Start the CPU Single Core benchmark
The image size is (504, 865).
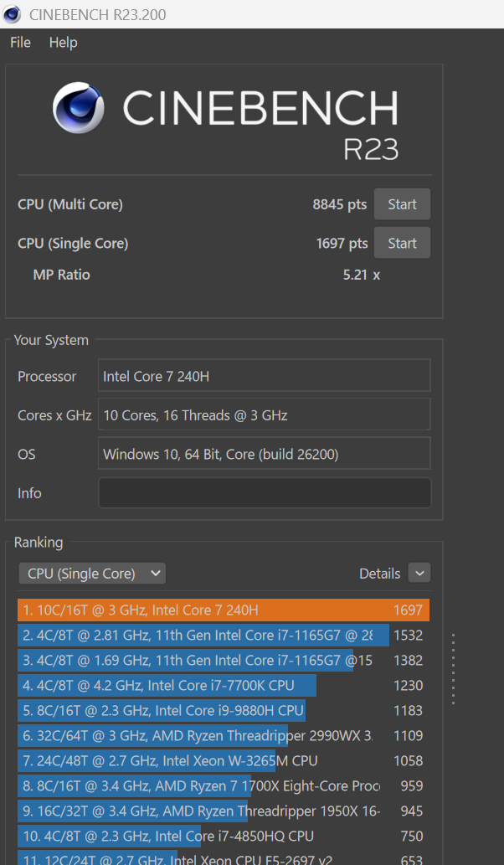click(x=402, y=242)
